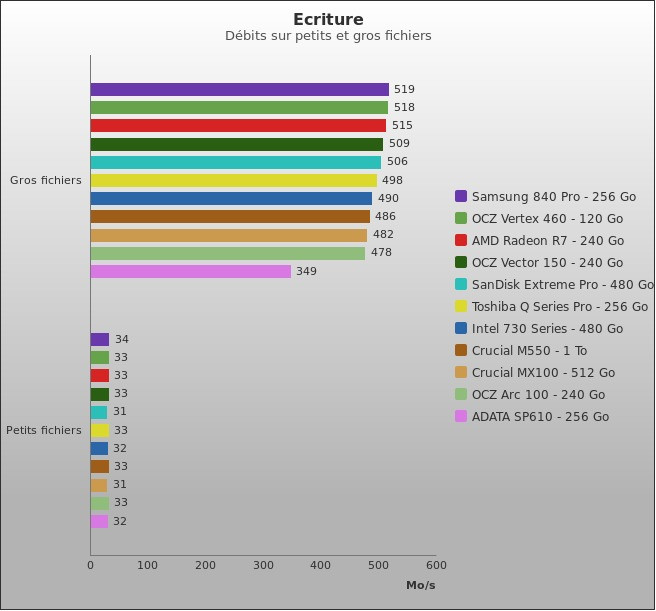
Task: Select legend label 'Samsung 840 Pro - 256 Go'
Action: coord(554,197)
